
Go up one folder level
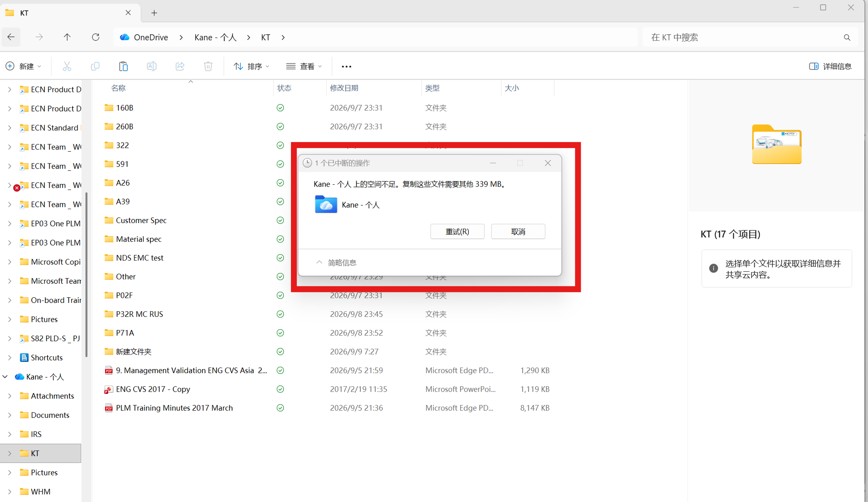[x=67, y=37]
